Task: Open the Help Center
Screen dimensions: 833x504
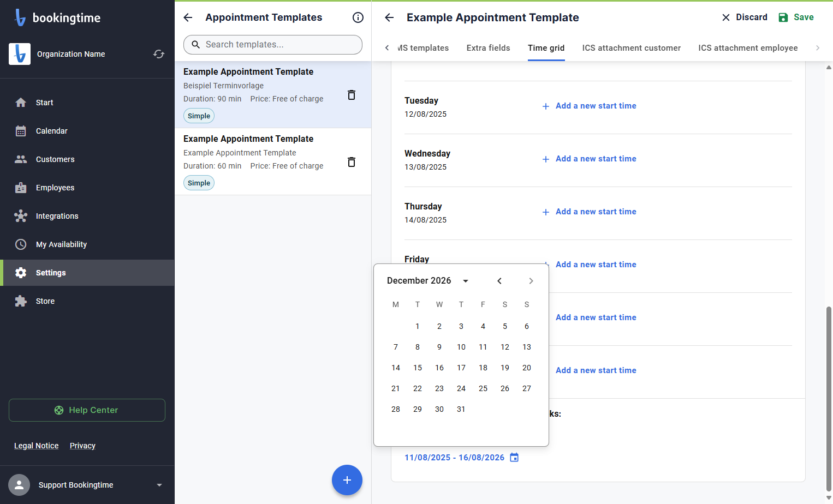Action: (87, 410)
